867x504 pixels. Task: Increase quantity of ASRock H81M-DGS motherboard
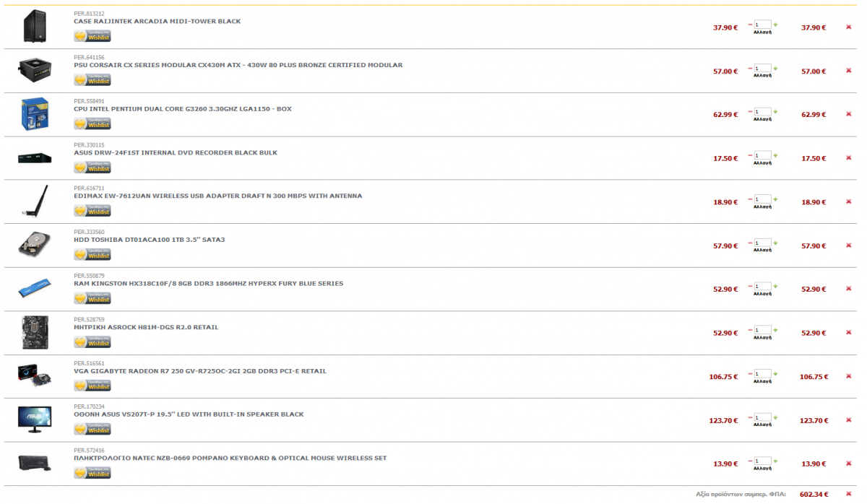click(x=775, y=330)
